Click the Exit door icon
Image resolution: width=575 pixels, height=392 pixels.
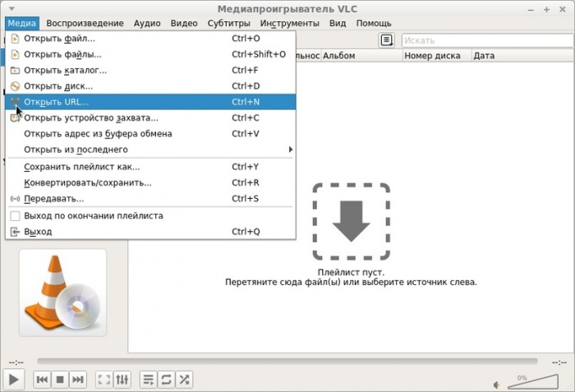click(15, 232)
